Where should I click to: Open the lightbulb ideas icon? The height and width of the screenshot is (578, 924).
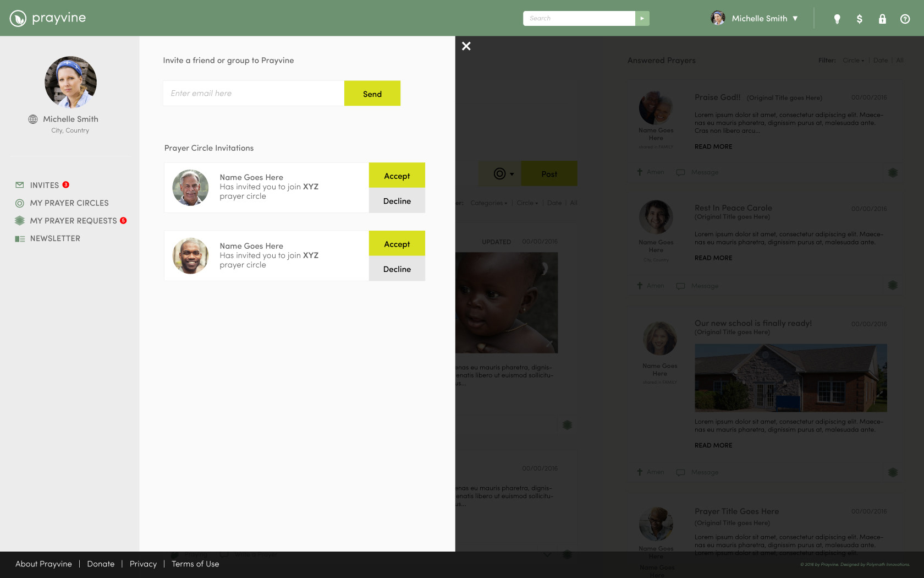click(x=837, y=19)
